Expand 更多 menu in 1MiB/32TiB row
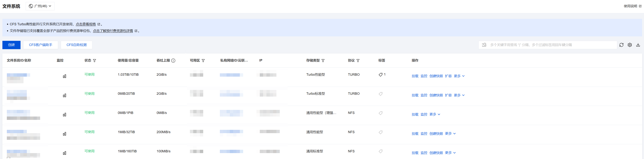644x159 pixels. tap(450, 134)
